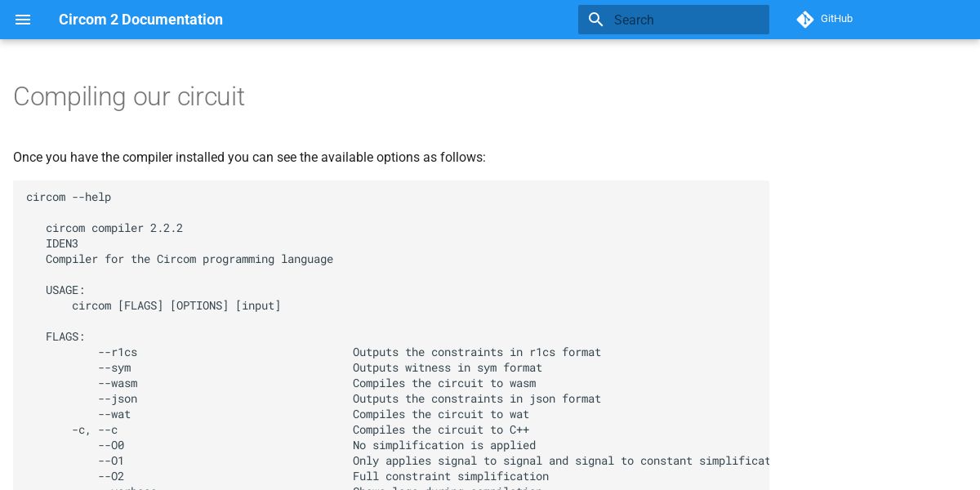Click 'Compiles the circuit to wat'

(441, 414)
